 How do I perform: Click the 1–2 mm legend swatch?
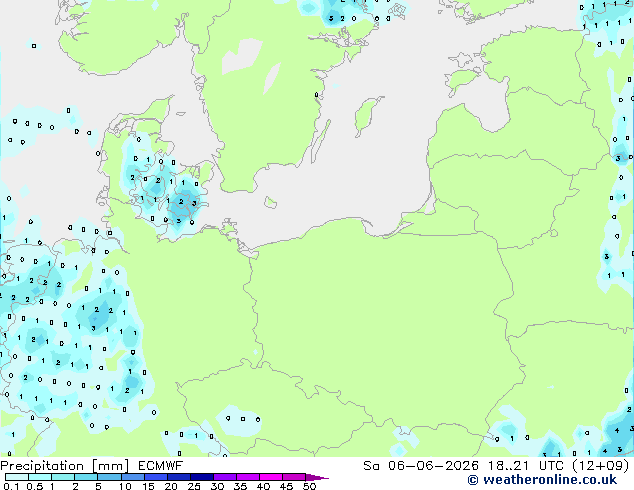click(63, 477)
